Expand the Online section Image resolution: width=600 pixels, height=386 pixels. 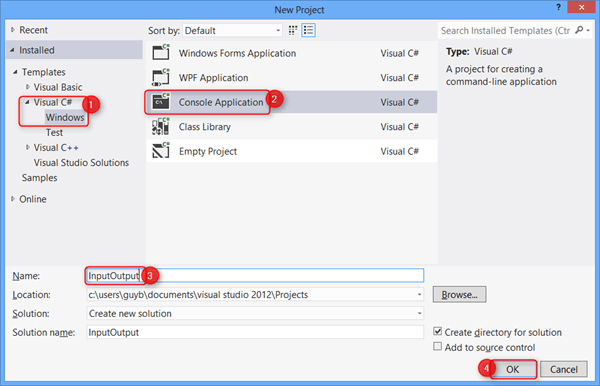[x=13, y=199]
